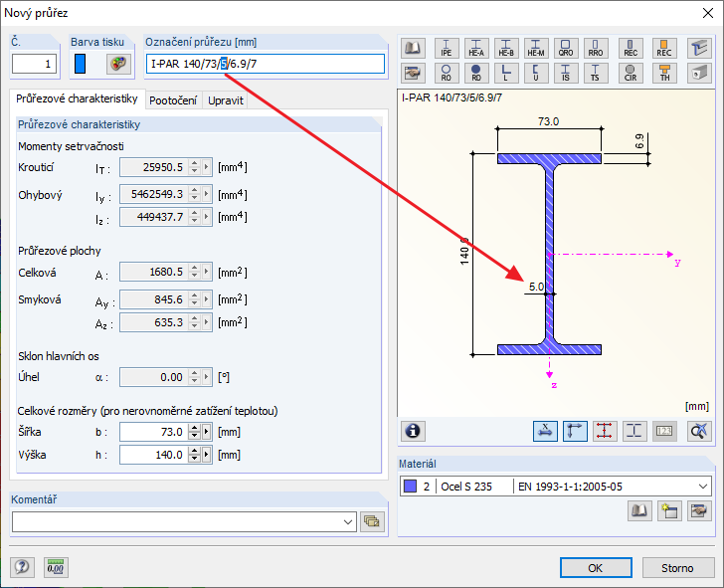Close the Nový průřez dialog

pyautogui.click(x=708, y=13)
